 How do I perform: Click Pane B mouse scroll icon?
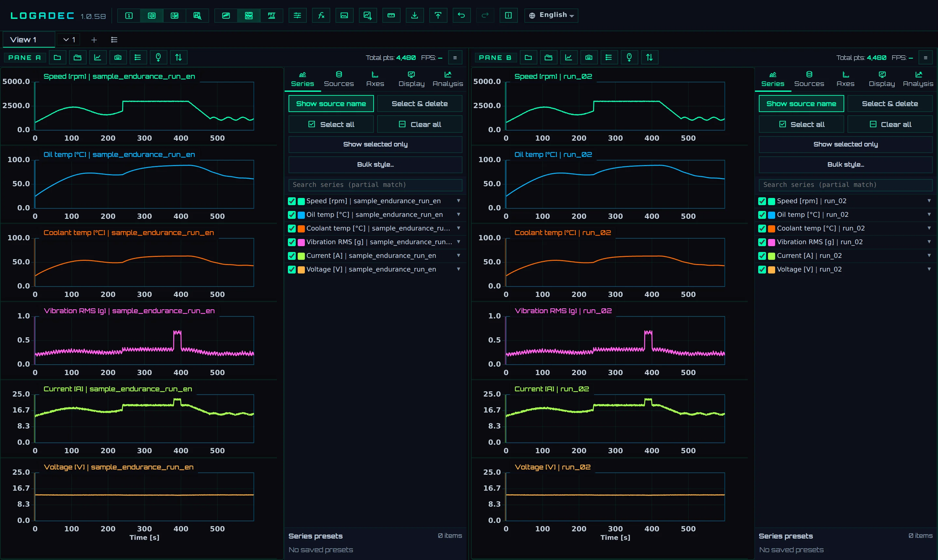[629, 57]
